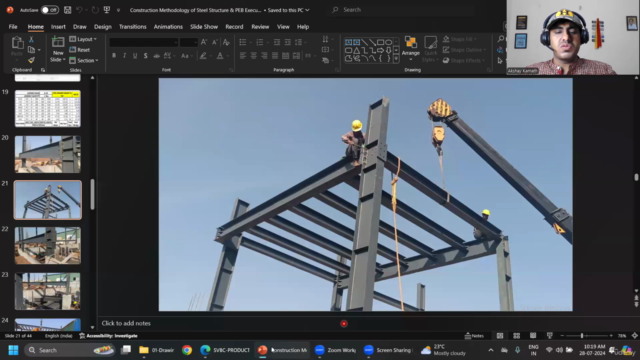Apply the font color
Image resolution: width=640 pixels, height=360 pixels.
[220, 56]
